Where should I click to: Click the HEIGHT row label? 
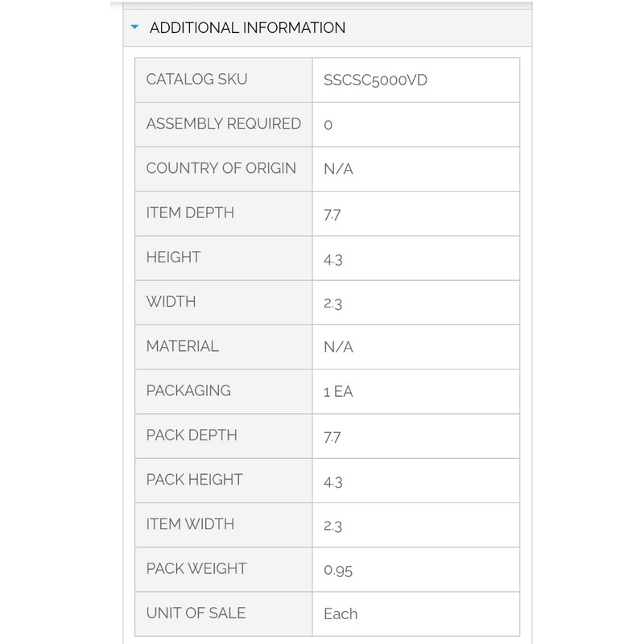pos(173,258)
